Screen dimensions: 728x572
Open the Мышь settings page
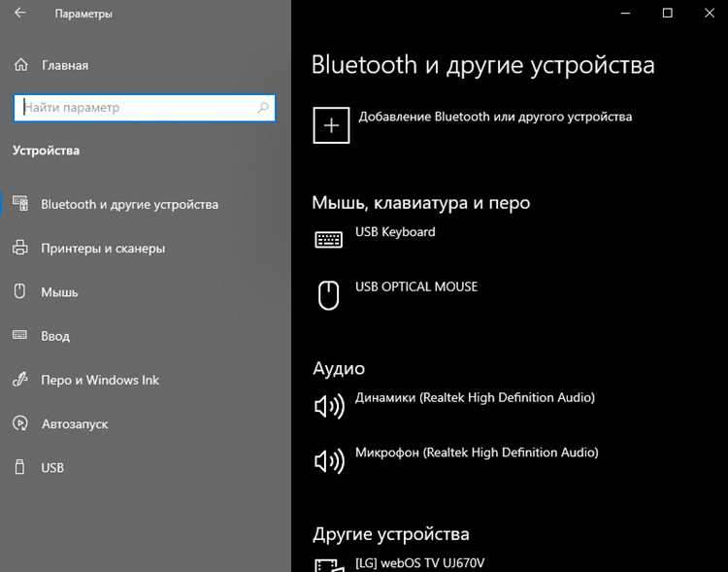point(59,292)
